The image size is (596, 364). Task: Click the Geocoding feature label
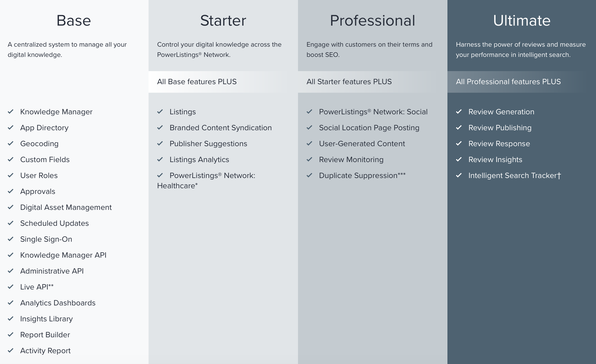(x=39, y=144)
